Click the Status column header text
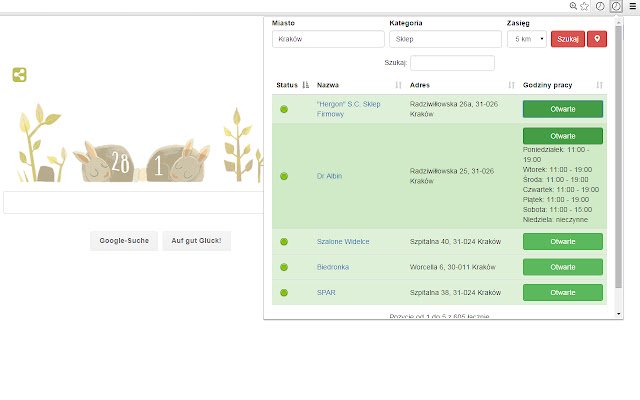 pos(287,85)
